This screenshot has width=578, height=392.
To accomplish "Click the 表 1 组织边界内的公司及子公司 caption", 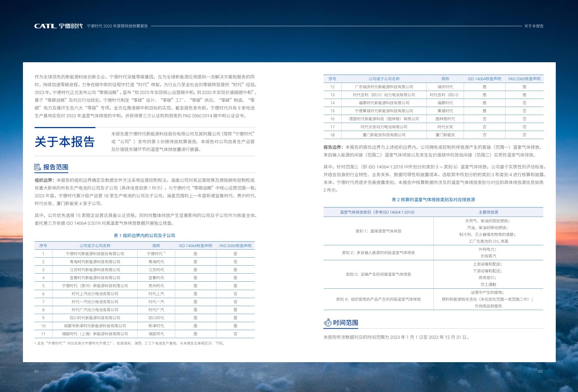I will (144, 235).
